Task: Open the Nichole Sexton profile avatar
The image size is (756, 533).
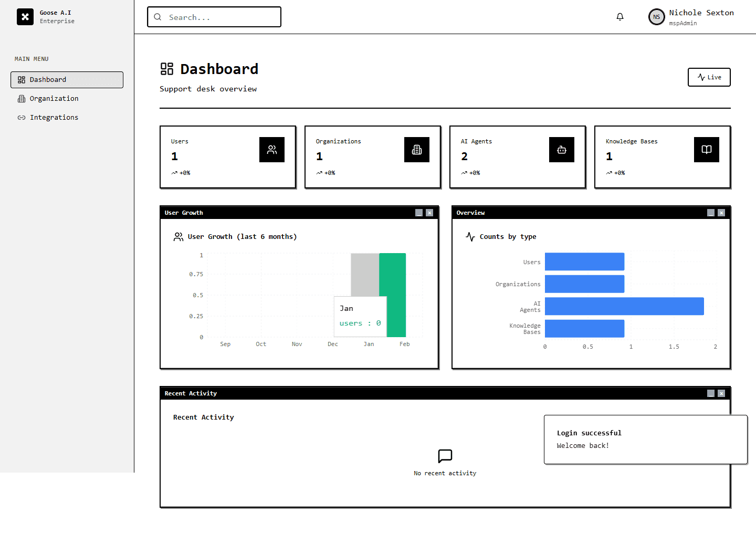Action: (656, 17)
